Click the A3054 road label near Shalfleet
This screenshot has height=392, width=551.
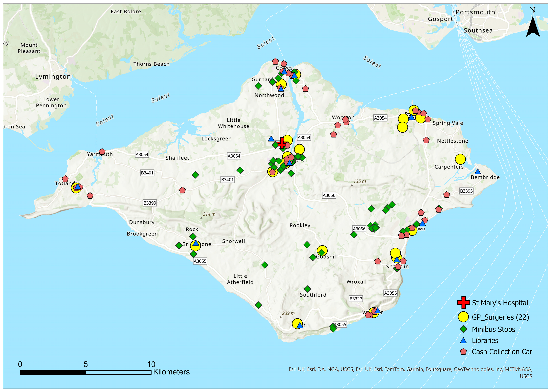pos(142,154)
